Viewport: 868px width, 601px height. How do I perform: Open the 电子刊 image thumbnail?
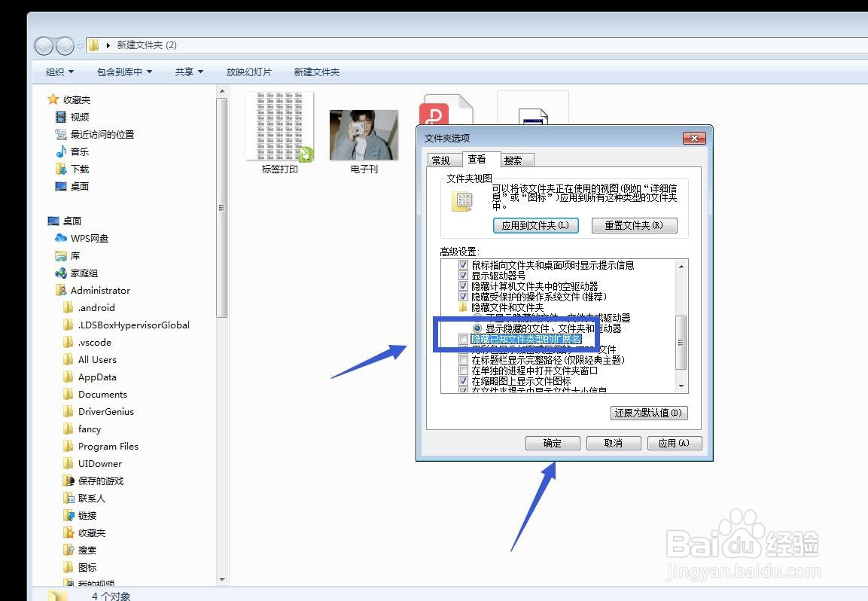tap(364, 136)
